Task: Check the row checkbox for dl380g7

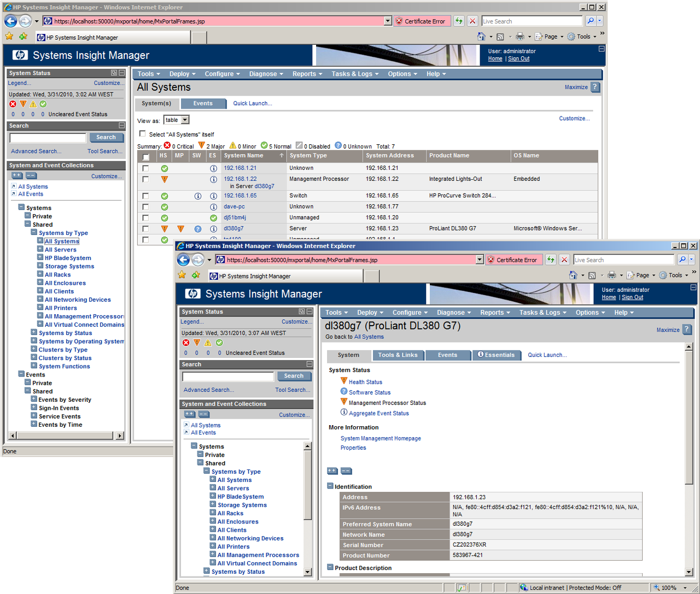Action: [145, 228]
